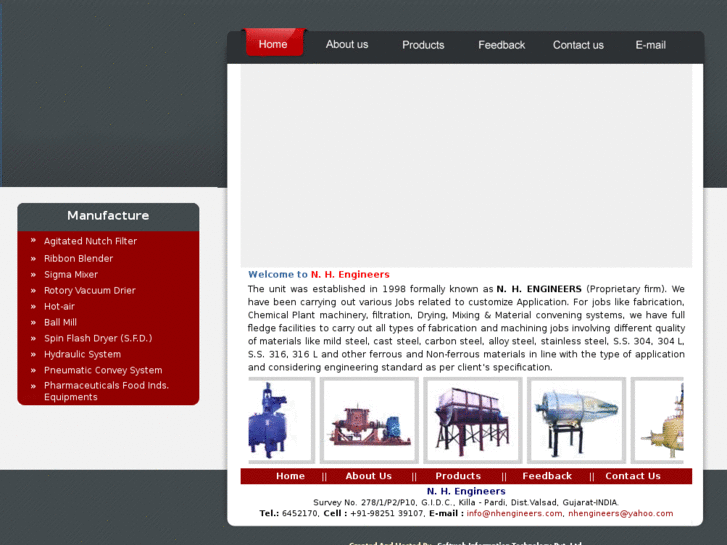Click Home in the red footer bar

(x=290, y=476)
